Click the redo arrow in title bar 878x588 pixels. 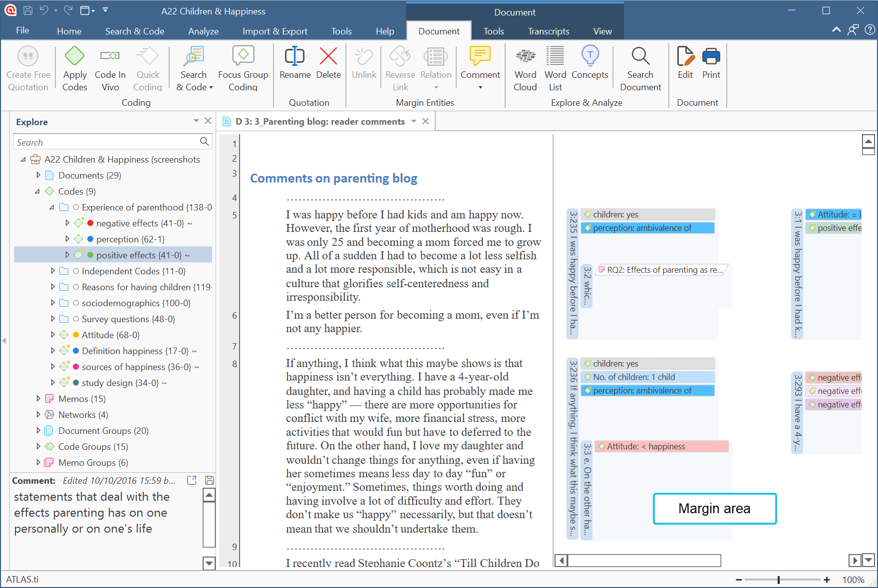(68, 10)
